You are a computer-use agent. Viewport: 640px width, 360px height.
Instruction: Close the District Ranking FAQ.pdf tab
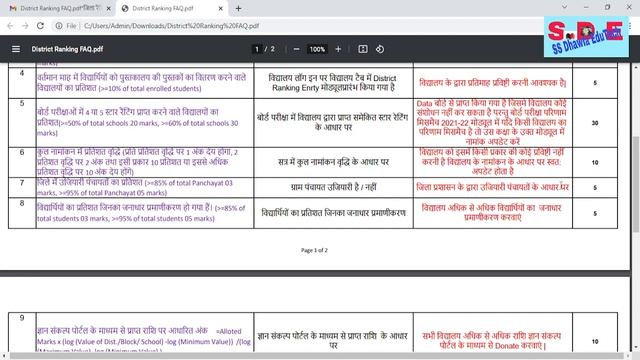(220, 8)
